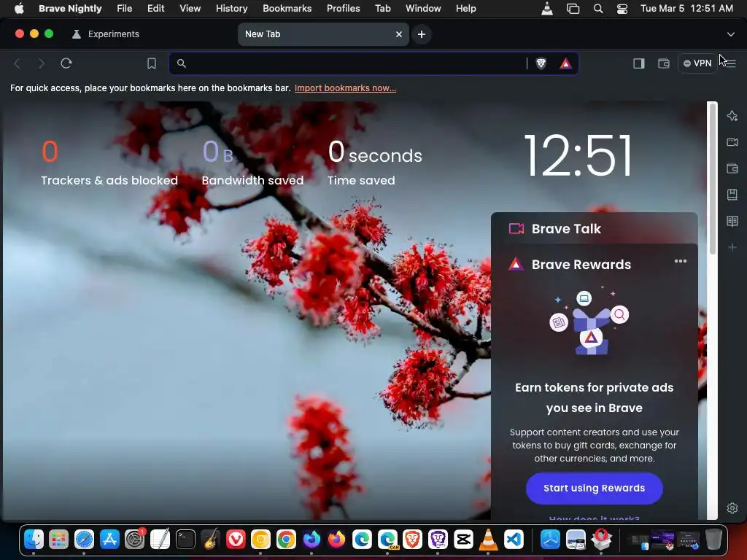
Task: Bookmark this page via toolbar bookmark icon
Action: tap(152, 63)
